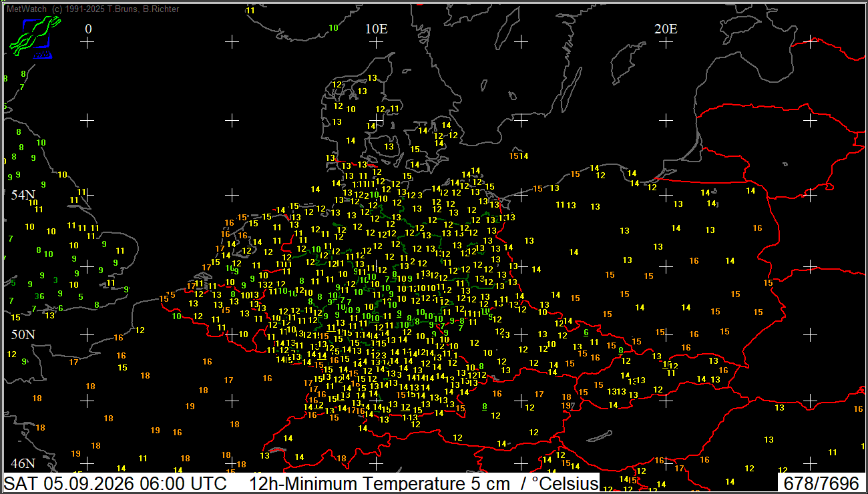Click the 20E longitude label

[666, 29]
